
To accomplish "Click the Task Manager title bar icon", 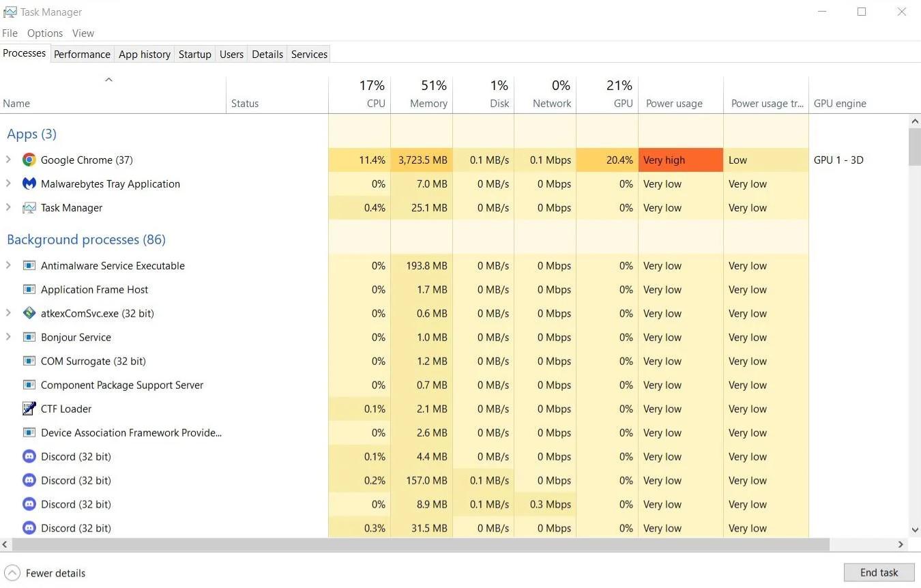I will click(x=10, y=12).
